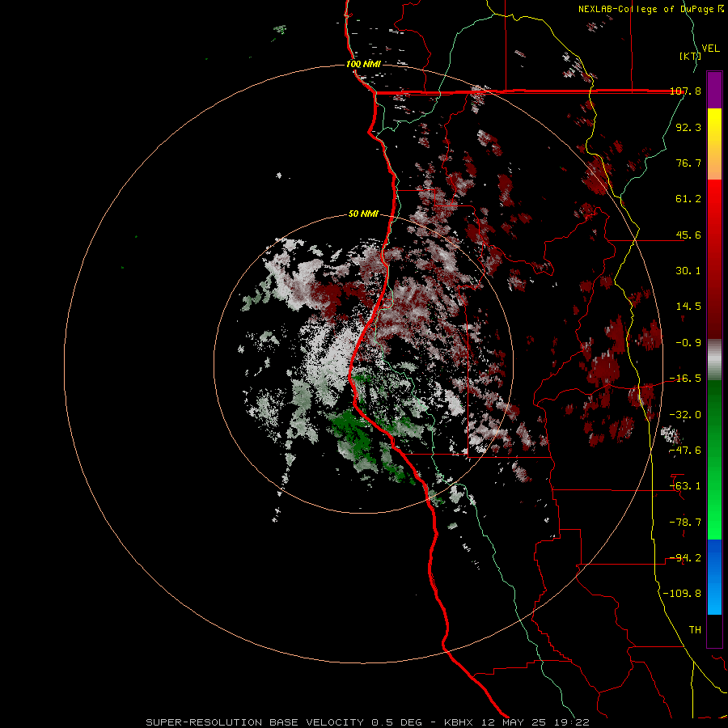Image resolution: width=728 pixels, height=728 pixels.
Task: Select the 61.2 legend value
Action: (x=688, y=199)
